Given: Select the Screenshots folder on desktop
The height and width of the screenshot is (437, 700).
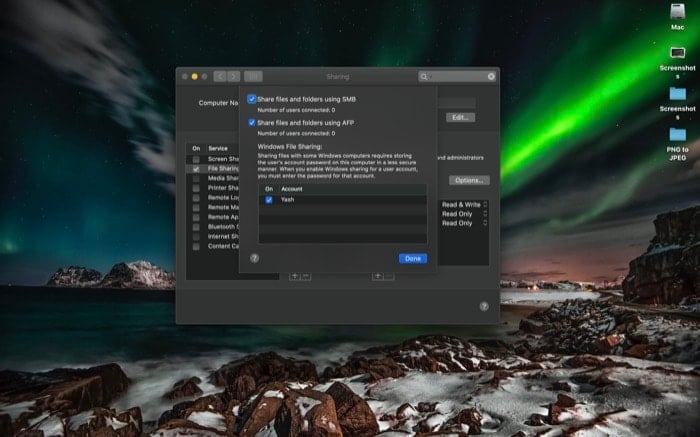Looking at the screenshot, I should pos(677,103).
